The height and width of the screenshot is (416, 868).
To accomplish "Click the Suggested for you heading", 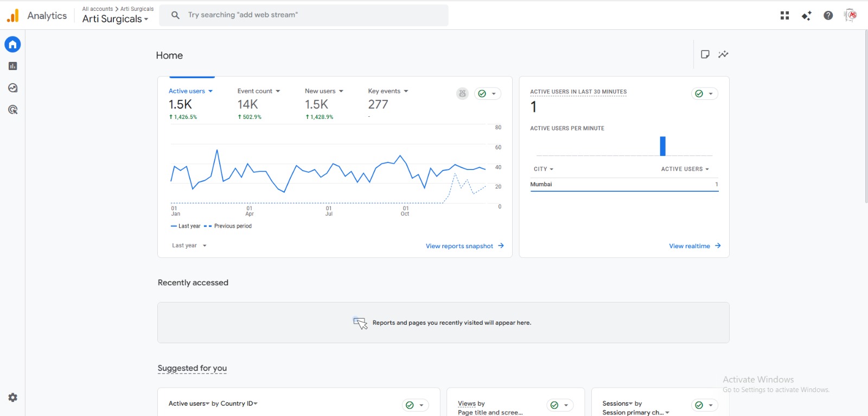I will click(x=192, y=368).
